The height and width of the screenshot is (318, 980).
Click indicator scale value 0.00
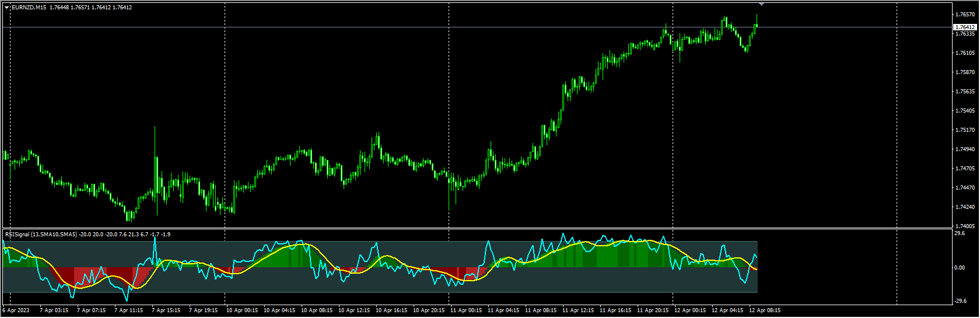click(x=960, y=268)
